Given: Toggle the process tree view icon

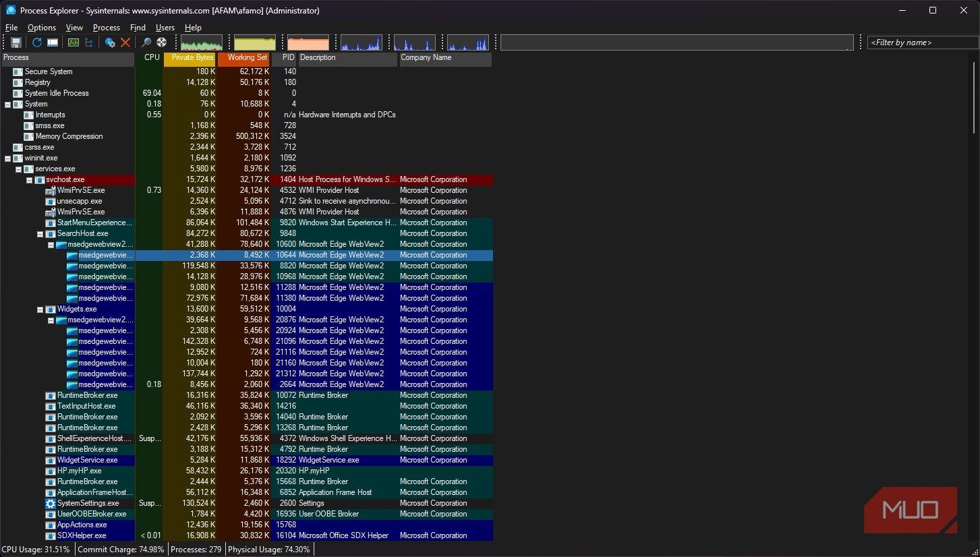Looking at the screenshot, I should (88, 42).
